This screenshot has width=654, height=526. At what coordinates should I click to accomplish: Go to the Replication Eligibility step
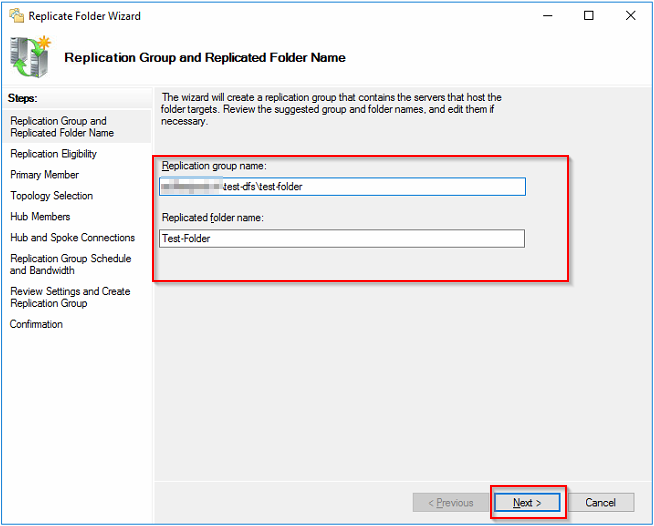54,154
